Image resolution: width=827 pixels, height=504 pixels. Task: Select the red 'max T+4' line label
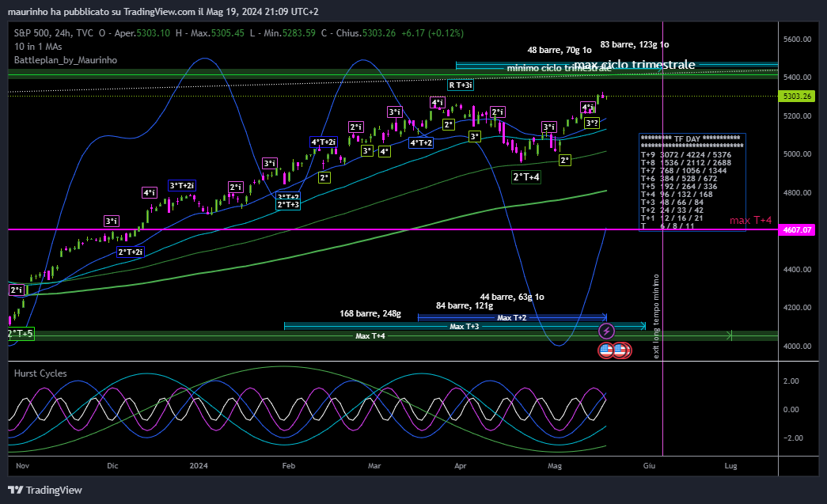pos(750,221)
